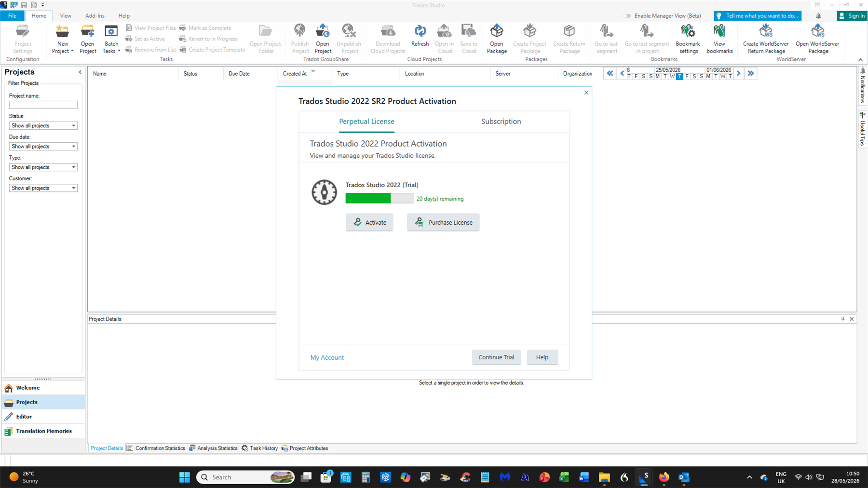Click Mark as Complete
Image resolution: width=868 pixels, height=488 pixels.
pyautogui.click(x=205, y=28)
